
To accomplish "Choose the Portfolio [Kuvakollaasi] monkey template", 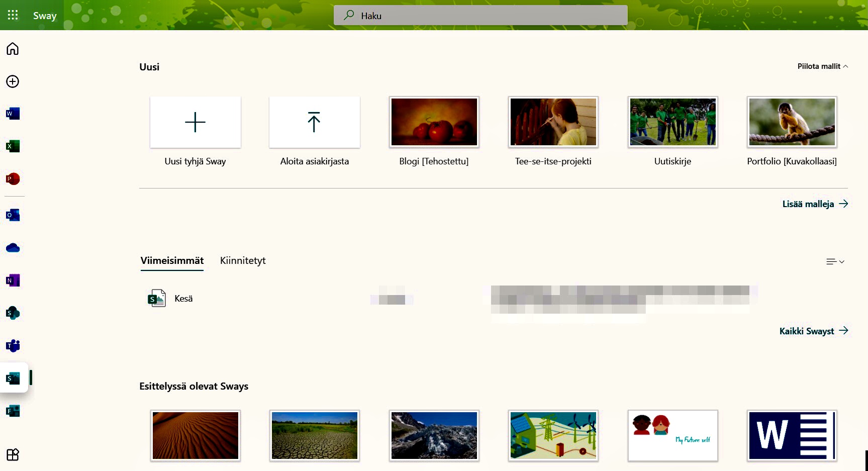I will [792, 122].
